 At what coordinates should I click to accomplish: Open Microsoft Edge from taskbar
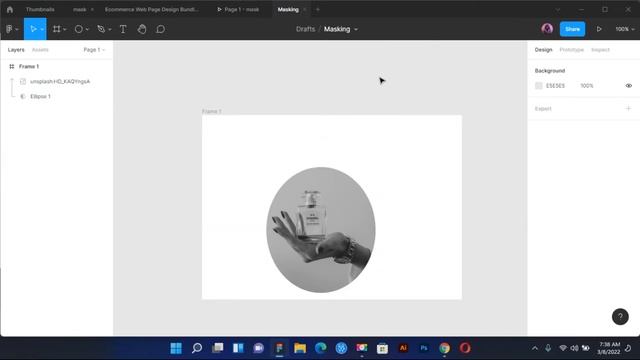tap(320, 348)
